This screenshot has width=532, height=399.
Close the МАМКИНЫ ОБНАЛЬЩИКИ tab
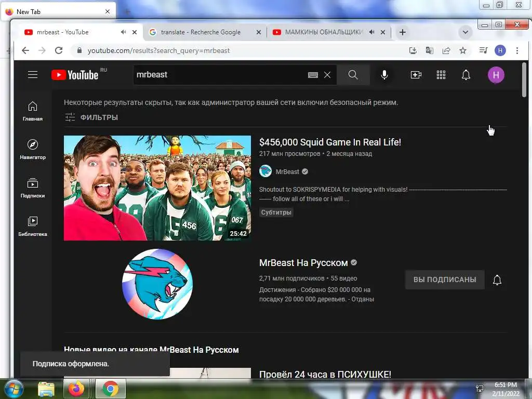pyautogui.click(x=383, y=32)
